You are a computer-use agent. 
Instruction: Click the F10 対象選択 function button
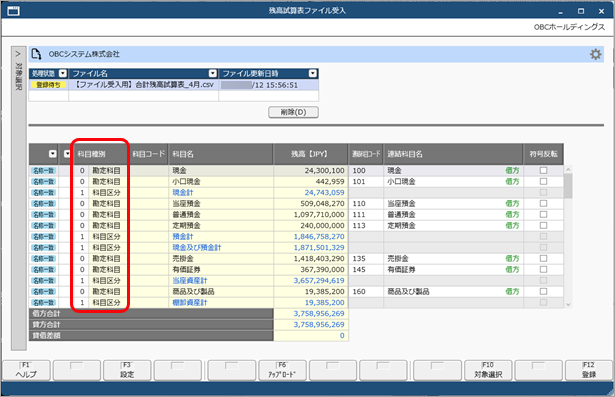(488, 370)
